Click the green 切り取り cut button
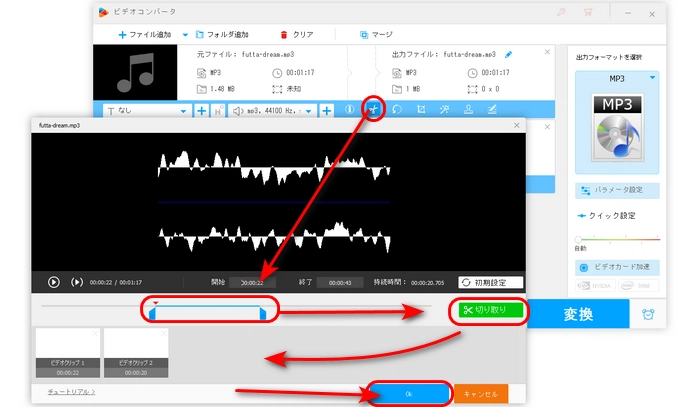 pyautogui.click(x=491, y=310)
